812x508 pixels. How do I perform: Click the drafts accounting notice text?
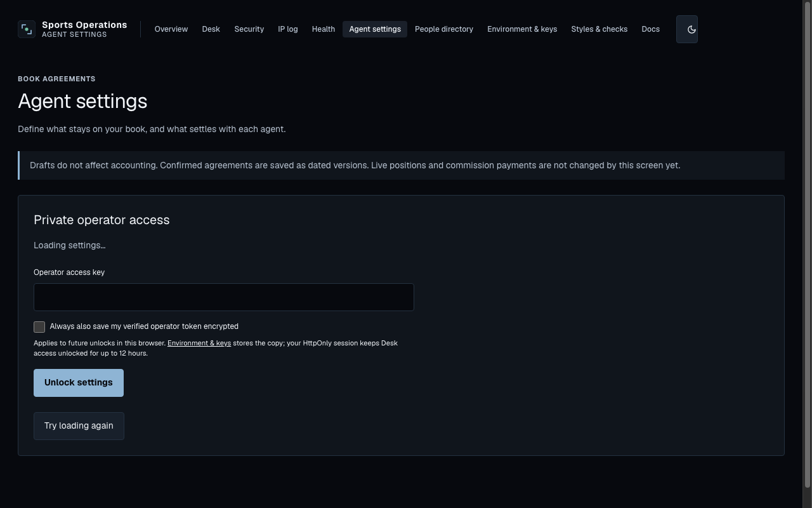pyautogui.click(x=355, y=165)
